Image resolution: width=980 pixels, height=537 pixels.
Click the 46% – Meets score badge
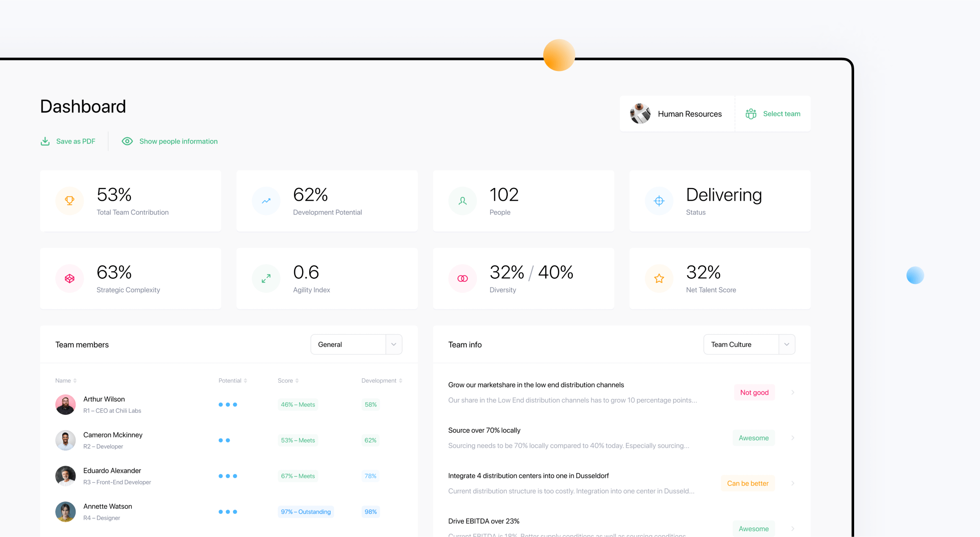298,405
